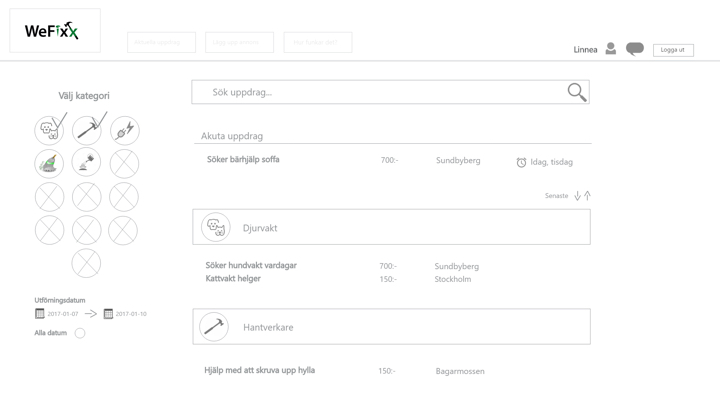Open the Söker bärhjälp soffa assignment
This screenshot has height=405, width=720.
pos(243,159)
